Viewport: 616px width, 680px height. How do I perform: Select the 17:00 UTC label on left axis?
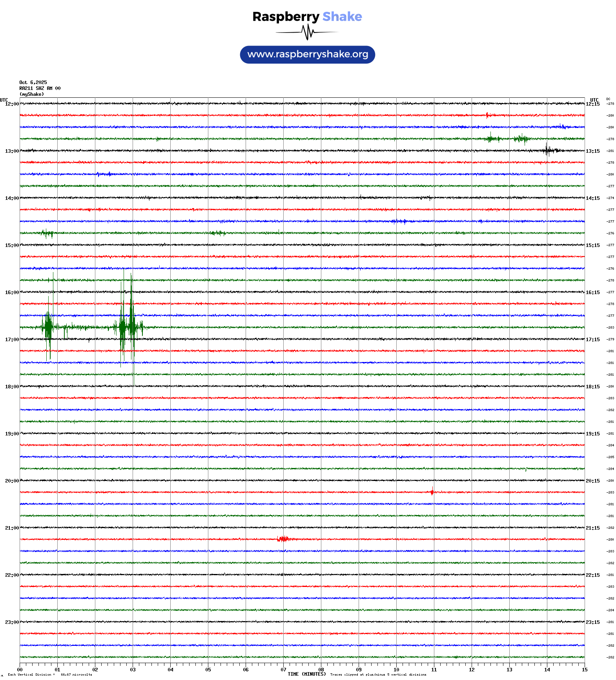tap(12, 340)
